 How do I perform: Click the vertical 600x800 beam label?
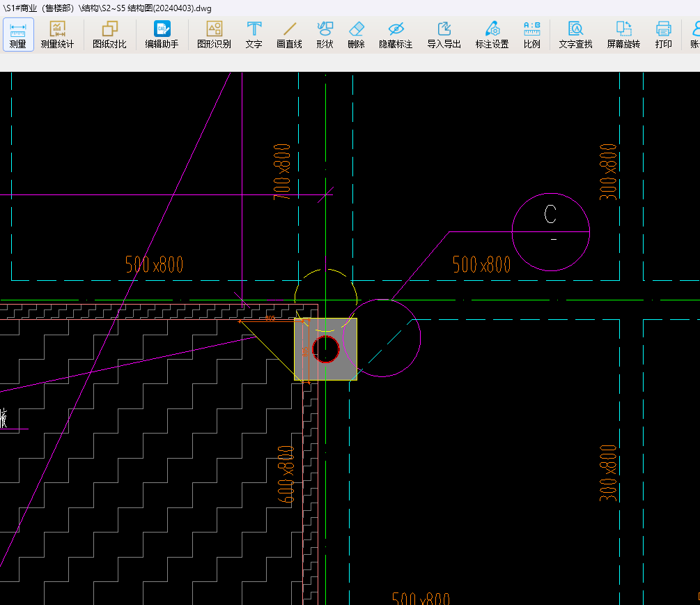(x=286, y=474)
